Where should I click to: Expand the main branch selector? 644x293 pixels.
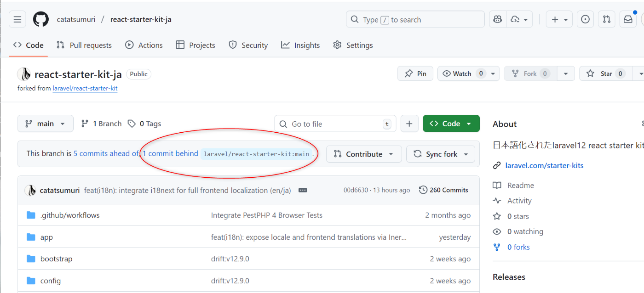(46, 124)
